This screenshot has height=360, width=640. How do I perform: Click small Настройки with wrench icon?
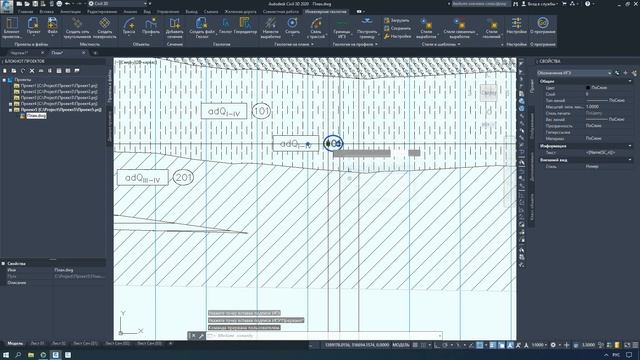click(397, 36)
